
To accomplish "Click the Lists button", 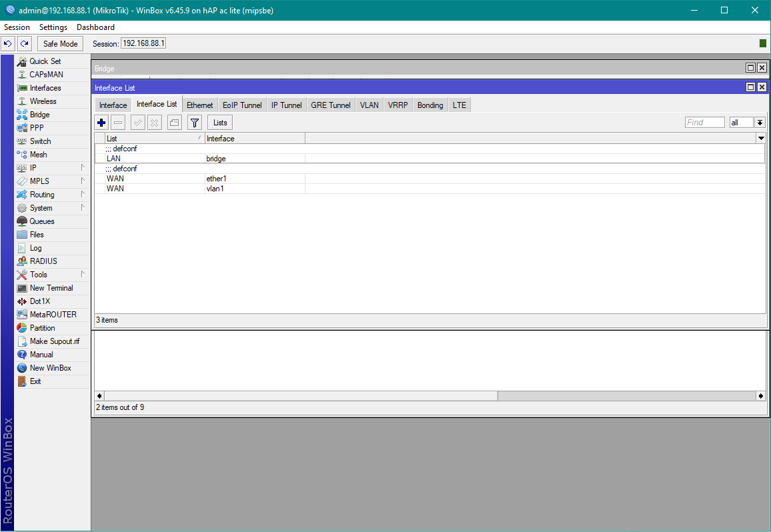I will tap(220, 123).
